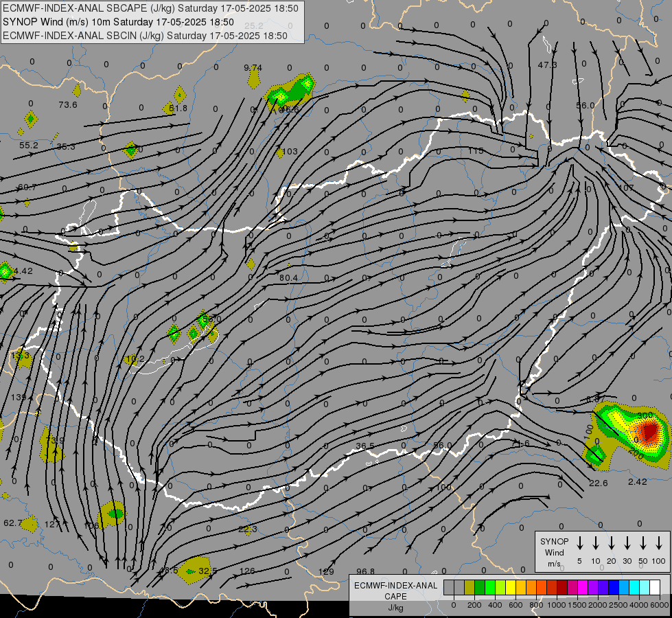Click the 22.3 CAPE value on map
Image resolution: width=672 pixels, height=618 pixels.
pyautogui.click(x=248, y=529)
